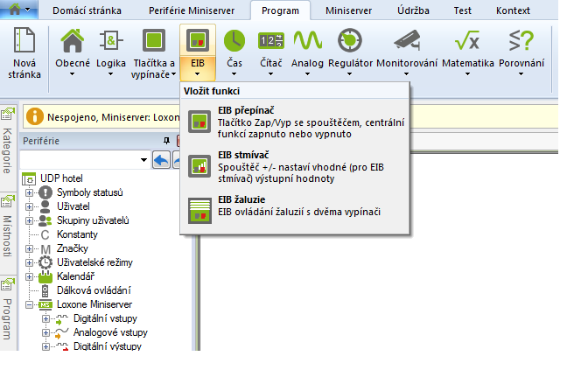Viewport: 588px width, 370px height.
Task: Open Tlačítka a vypínače icon
Action: pyautogui.click(x=154, y=40)
